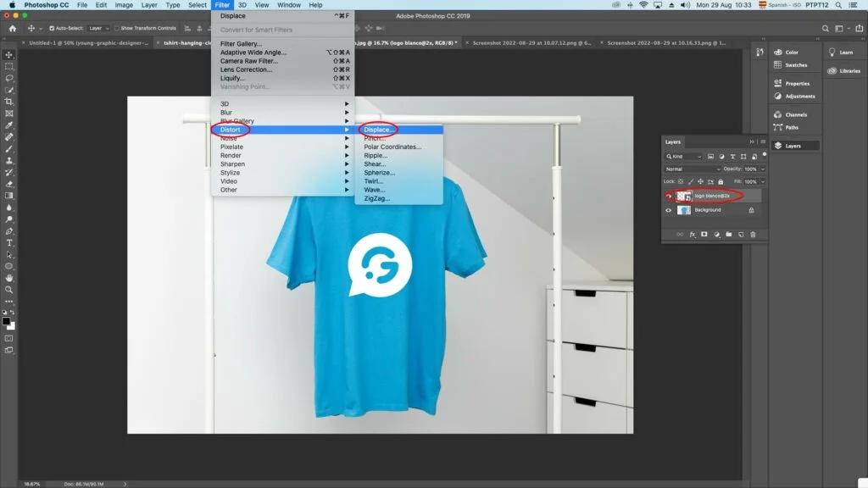Viewport: 868px width, 488px height.
Task: Toggle lock transparent pixels
Action: tap(681, 181)
